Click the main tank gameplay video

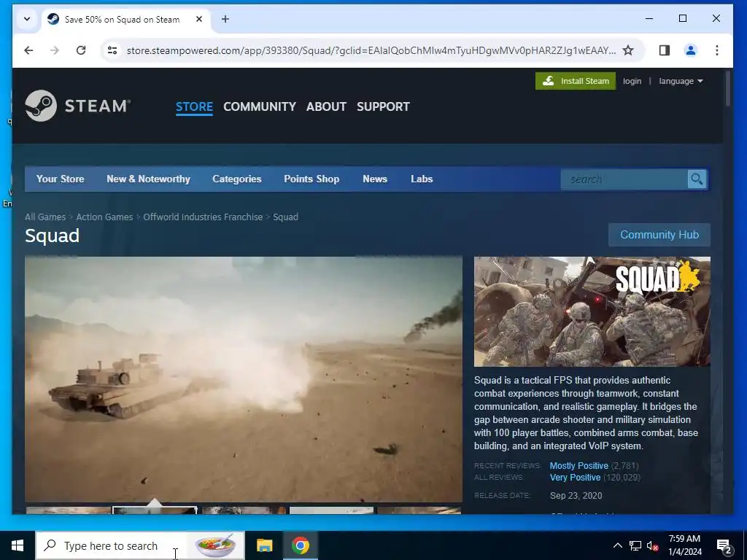[244, 379]
